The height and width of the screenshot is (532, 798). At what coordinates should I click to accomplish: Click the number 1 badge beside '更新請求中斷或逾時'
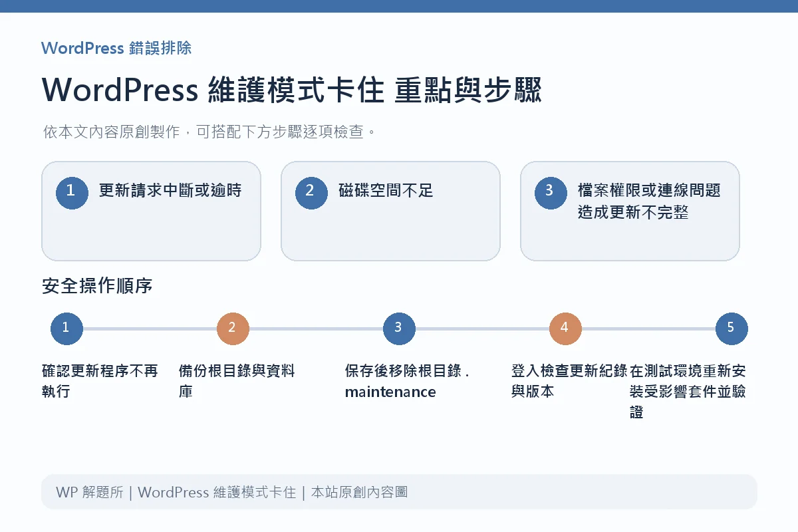(72, 192)
